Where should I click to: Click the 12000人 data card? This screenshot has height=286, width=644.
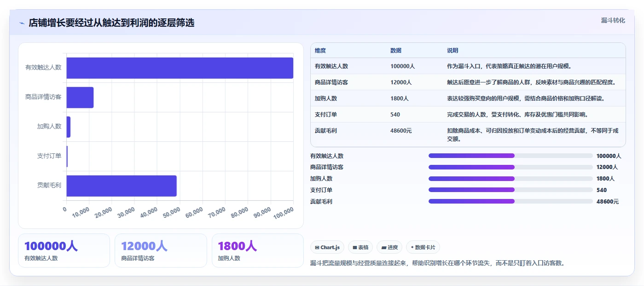[x=161, y=251]
